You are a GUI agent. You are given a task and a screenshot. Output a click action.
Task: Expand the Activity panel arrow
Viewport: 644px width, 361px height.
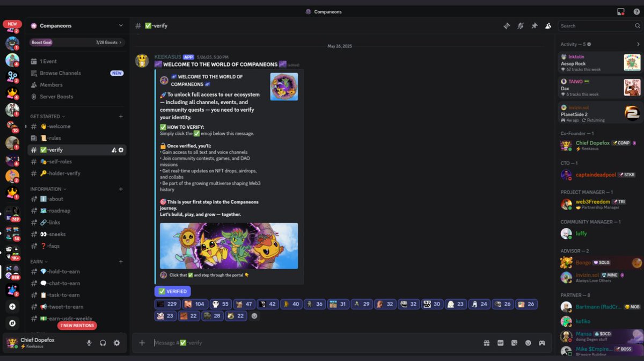638,44
